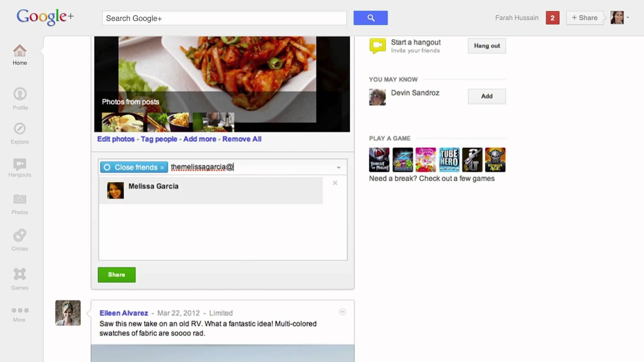Remove the Close friends circle chip

(x=162, y=167)
